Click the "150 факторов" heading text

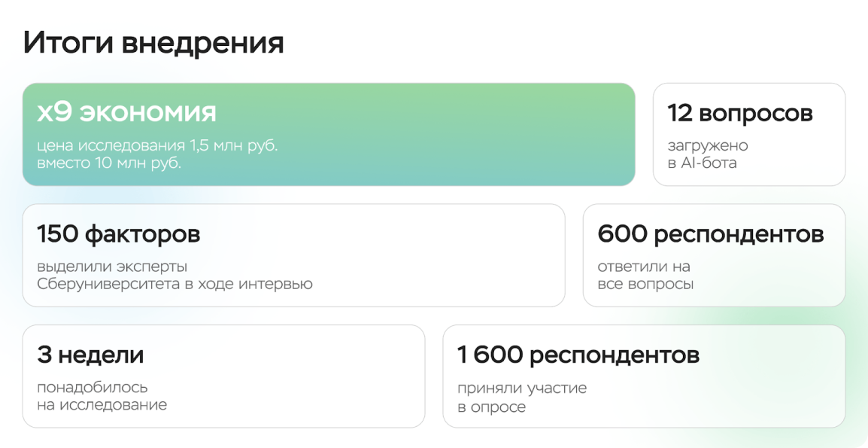point(118,234)
